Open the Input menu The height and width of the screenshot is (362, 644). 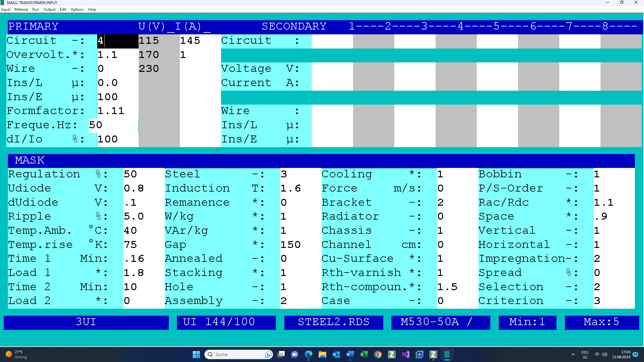[x=6, y=9]
